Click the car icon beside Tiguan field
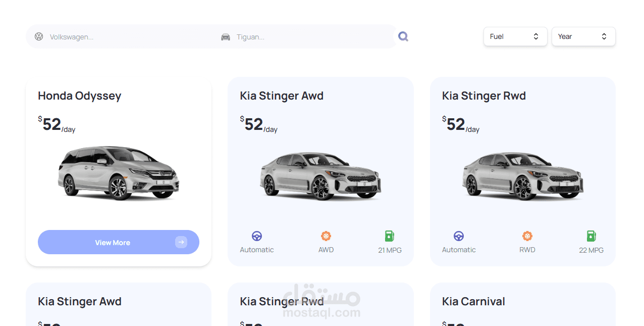The width and height of the screenshot is (644, 326). [226, 37]
